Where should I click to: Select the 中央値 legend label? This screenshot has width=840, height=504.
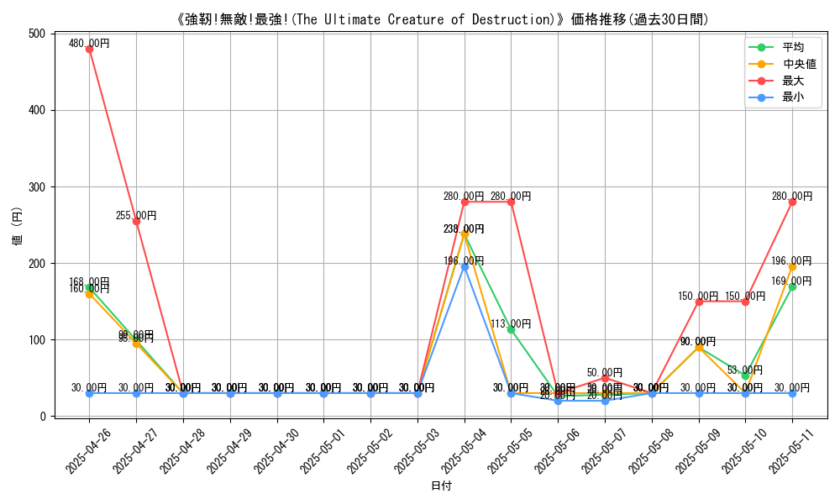tap(800, 64)
